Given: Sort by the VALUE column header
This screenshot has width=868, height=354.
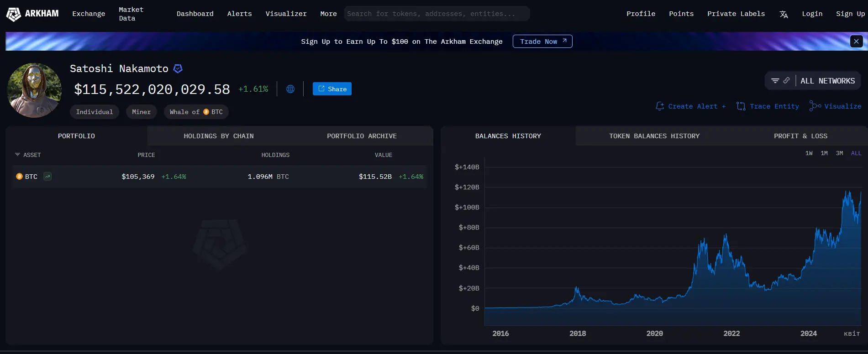Looking at the screenshot, I should coord(384,155).
